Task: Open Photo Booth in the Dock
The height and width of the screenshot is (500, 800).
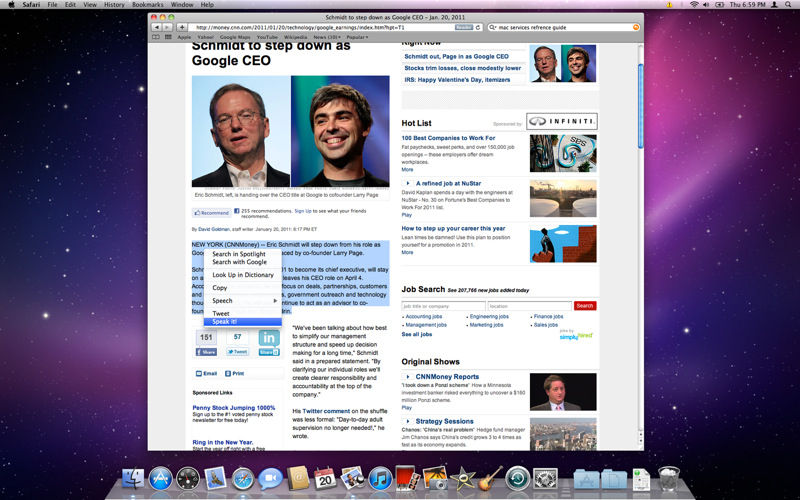Action: pyautogui.click(x=408, y=479)
